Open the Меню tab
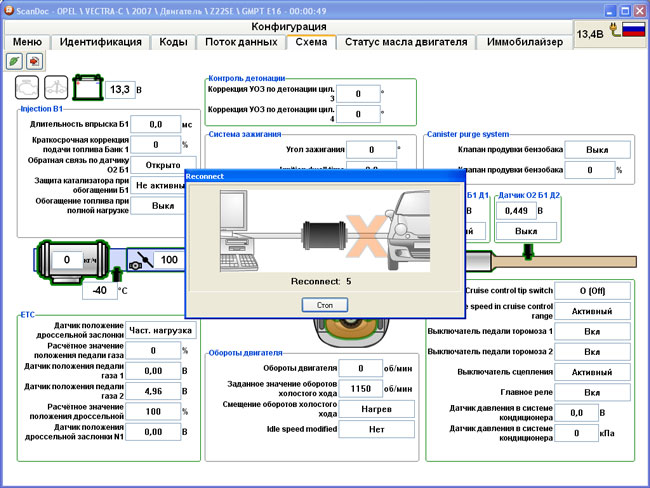Screen dimensions: 650x488 [26, 42]
